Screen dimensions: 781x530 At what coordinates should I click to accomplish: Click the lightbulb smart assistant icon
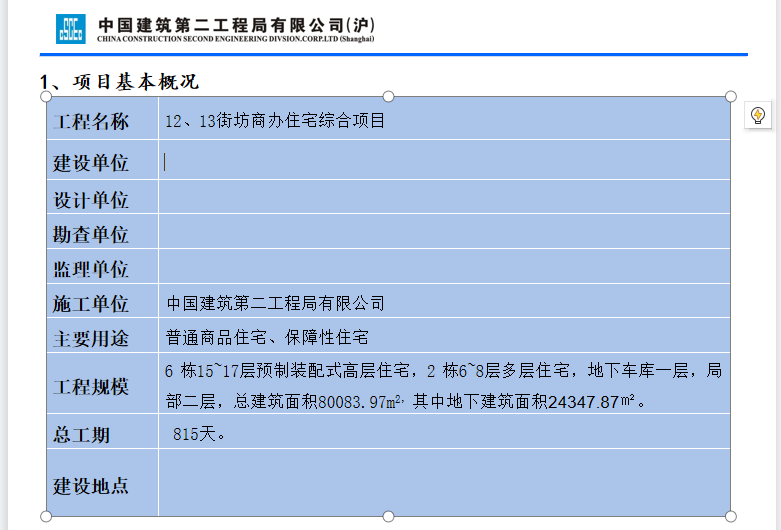[x=758, y=115]
